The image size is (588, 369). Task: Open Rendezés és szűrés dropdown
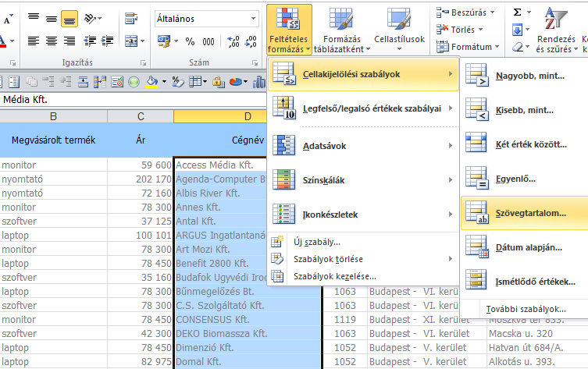point(557,30)
